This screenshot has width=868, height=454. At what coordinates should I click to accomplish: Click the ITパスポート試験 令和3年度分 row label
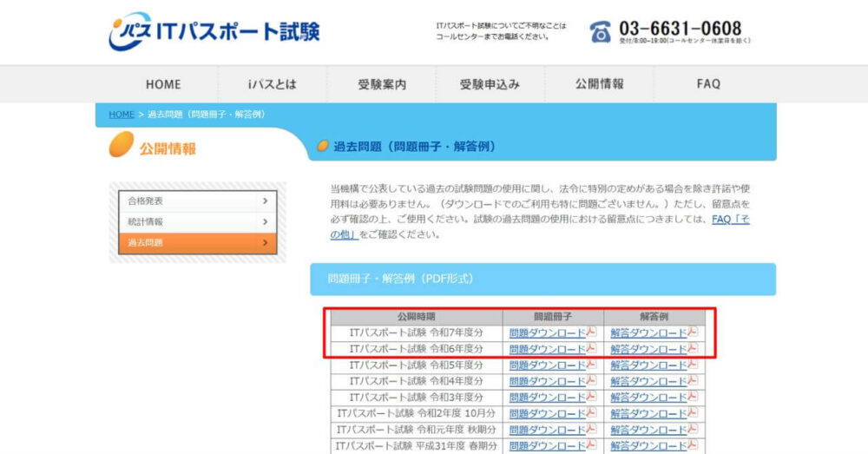coord(417,397)
